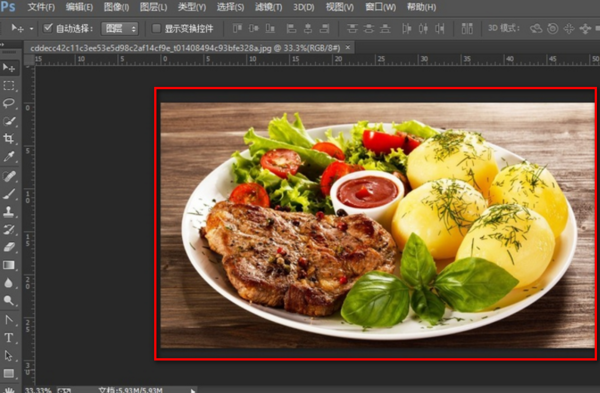Open the 图层(L) menu
This screenshot has width=600, height=393.
click(x=153, y=7)
